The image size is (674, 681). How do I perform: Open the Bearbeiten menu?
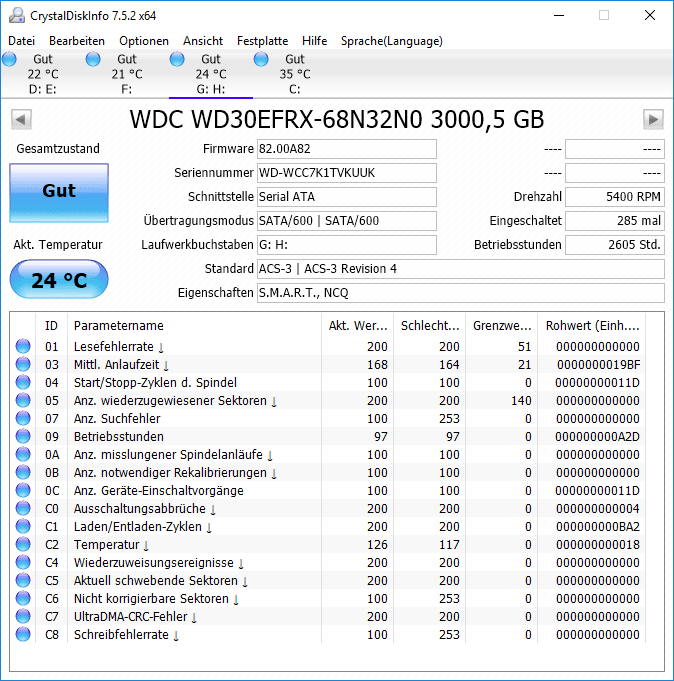77,41
